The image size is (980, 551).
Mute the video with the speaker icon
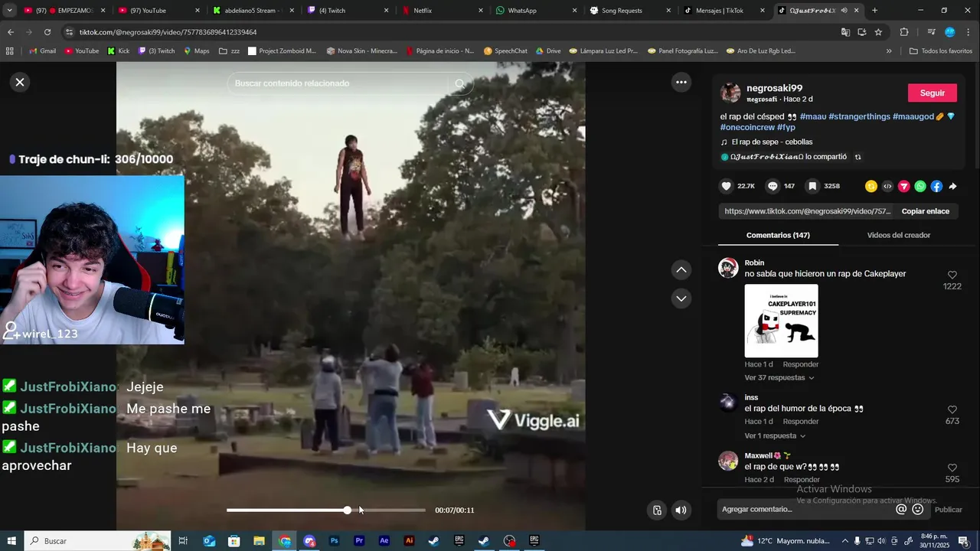[681, 510]
